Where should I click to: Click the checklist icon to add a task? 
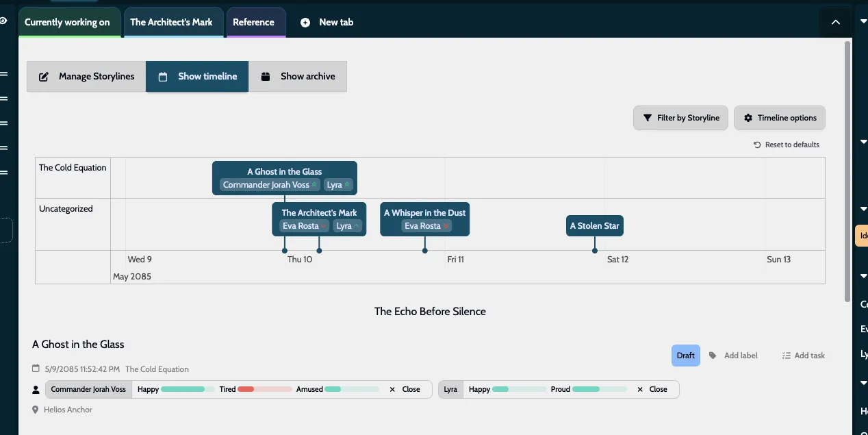[784, 355]
